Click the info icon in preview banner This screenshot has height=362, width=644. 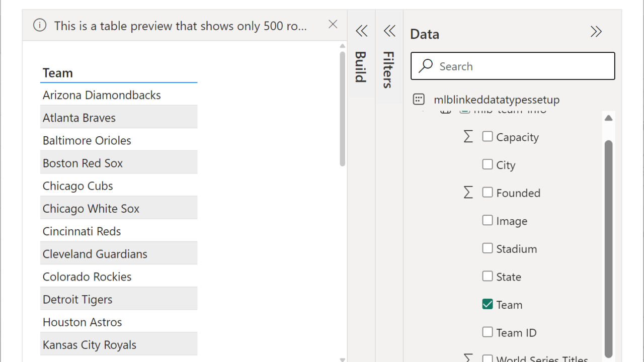coord(40,26)
